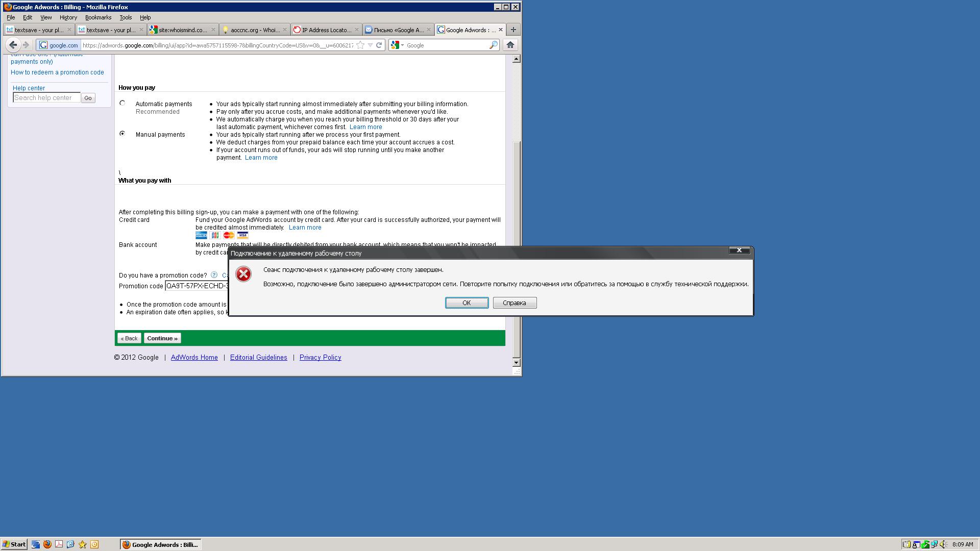Open Internet Explorer from quick launch

click(x=35, y=544)
